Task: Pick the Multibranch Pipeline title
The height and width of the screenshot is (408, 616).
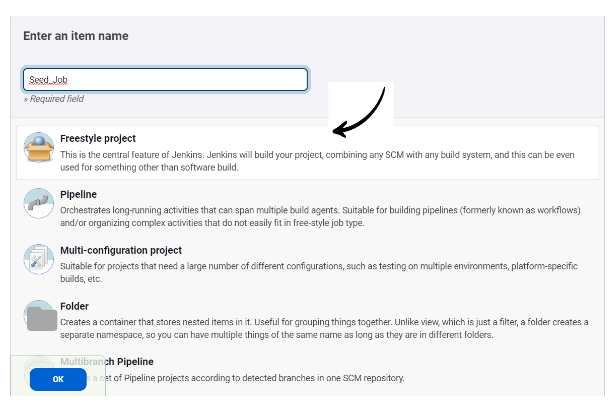Action: click(x=107, y=361)
